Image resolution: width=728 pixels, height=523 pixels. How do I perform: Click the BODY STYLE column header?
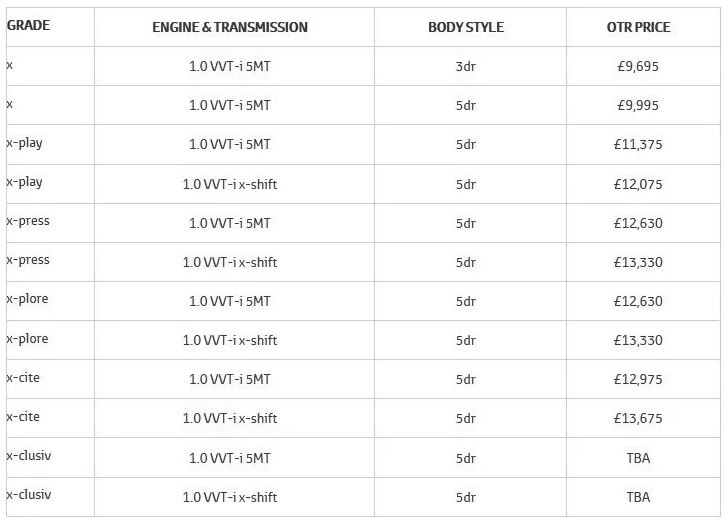tap(466, 27)
